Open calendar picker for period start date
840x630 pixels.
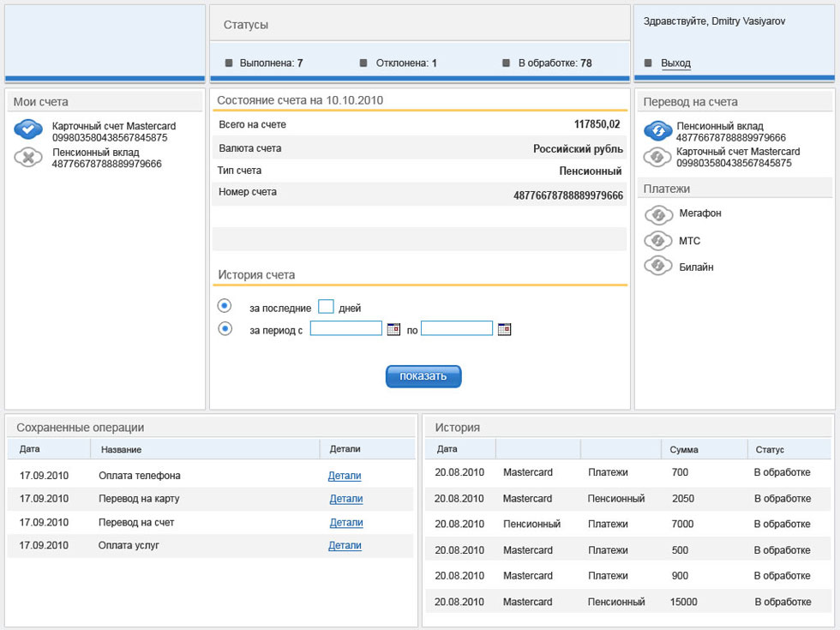(393, 329)
